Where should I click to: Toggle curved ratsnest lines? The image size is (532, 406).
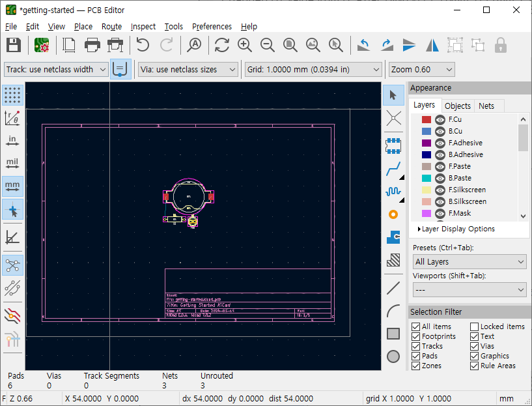12,288
